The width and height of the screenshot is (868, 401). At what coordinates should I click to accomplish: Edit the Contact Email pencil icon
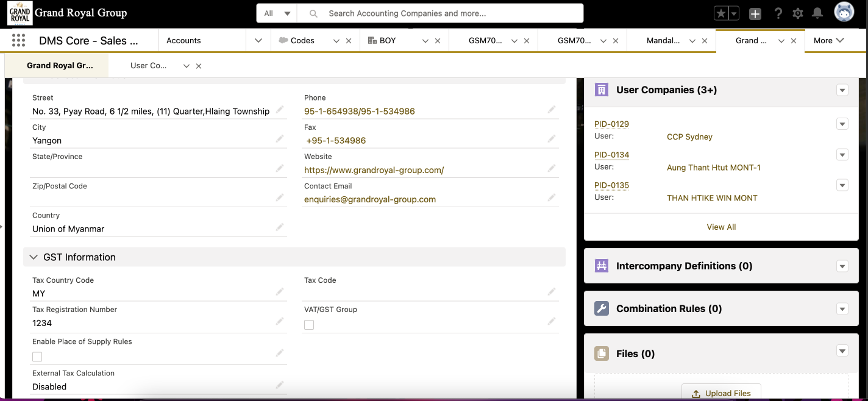552,197
